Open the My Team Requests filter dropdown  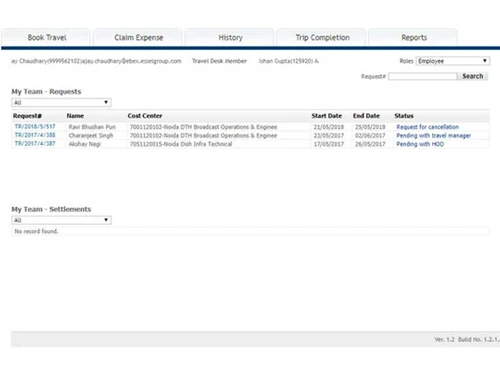[61, 103]
